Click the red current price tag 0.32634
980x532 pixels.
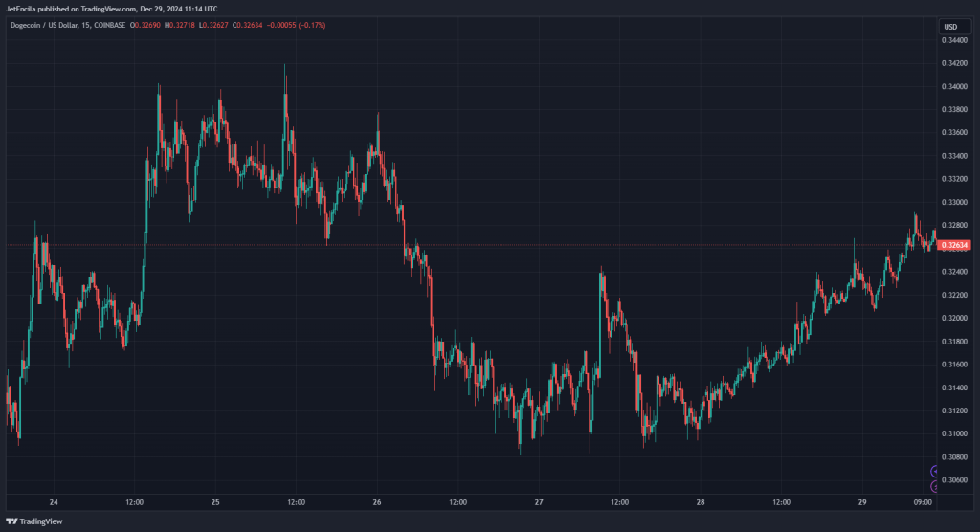[x=954, y=245]
